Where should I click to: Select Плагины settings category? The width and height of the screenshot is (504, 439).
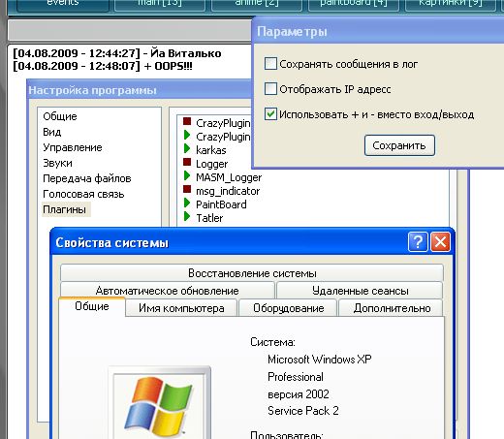click(x=65, y=209)
